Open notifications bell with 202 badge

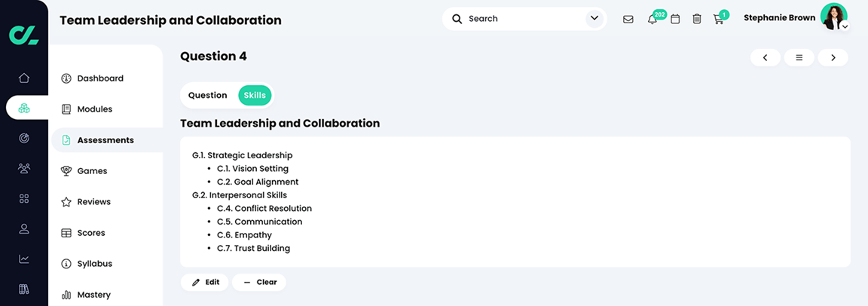(653, 20)
